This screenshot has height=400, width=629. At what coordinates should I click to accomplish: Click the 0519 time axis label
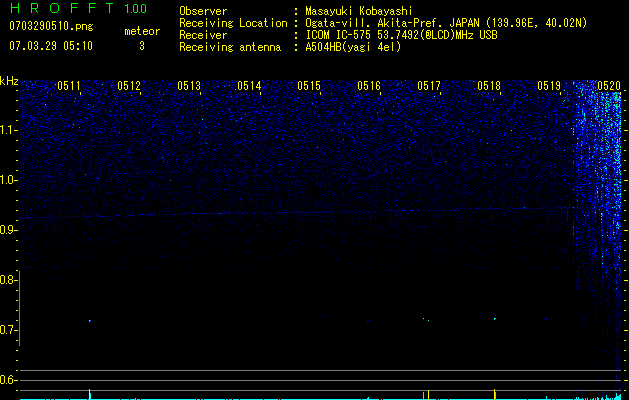549,85
